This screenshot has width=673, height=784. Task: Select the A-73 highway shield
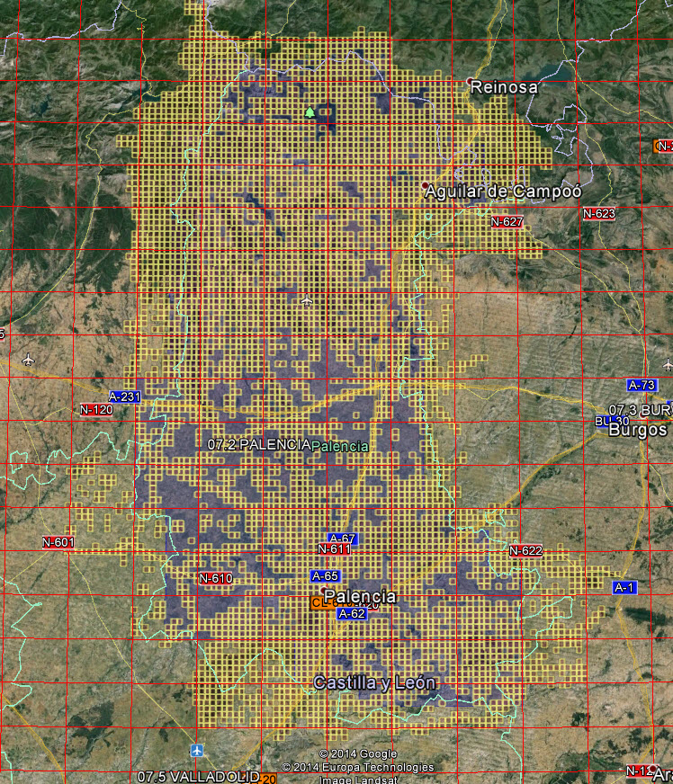tap(642, 385)
